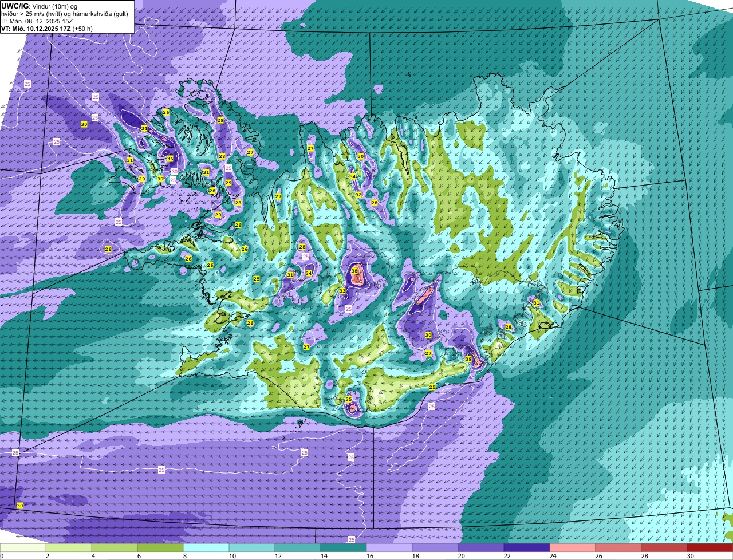The width and height of the screenshot is (733, 560).
Task: Select the 6–8 m/s legend swatch
Action: pos(160,548)
